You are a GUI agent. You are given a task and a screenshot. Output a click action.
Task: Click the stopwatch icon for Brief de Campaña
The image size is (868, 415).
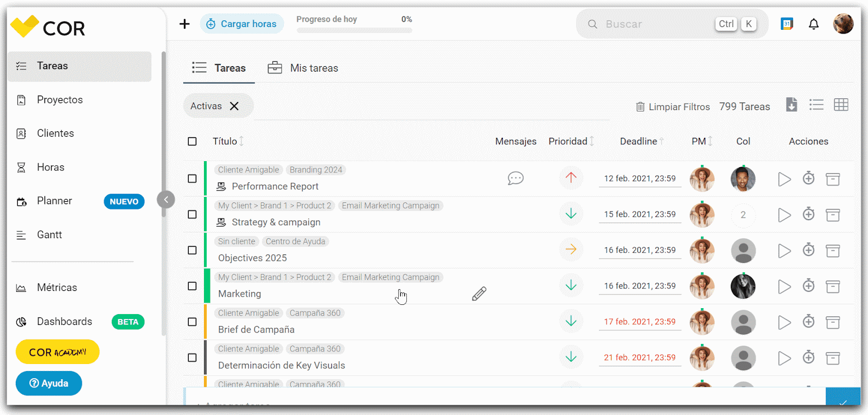(809, 321)
